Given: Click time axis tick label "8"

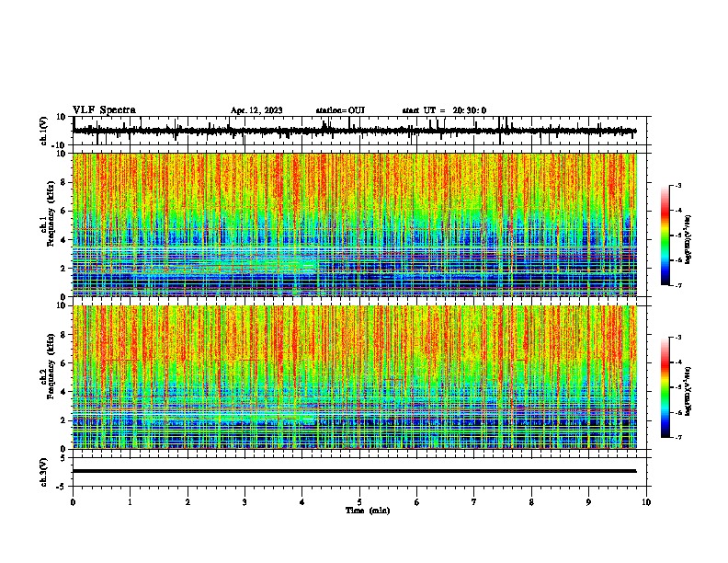Looking at the screenshot, I should (x=531, y=502).
